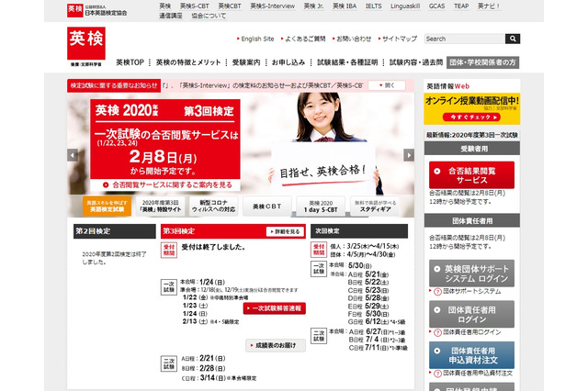The image size is (588, 391).
Task: Click help icon beside 団体責任者用申込資材注文
Action: (x=437, y=374)
